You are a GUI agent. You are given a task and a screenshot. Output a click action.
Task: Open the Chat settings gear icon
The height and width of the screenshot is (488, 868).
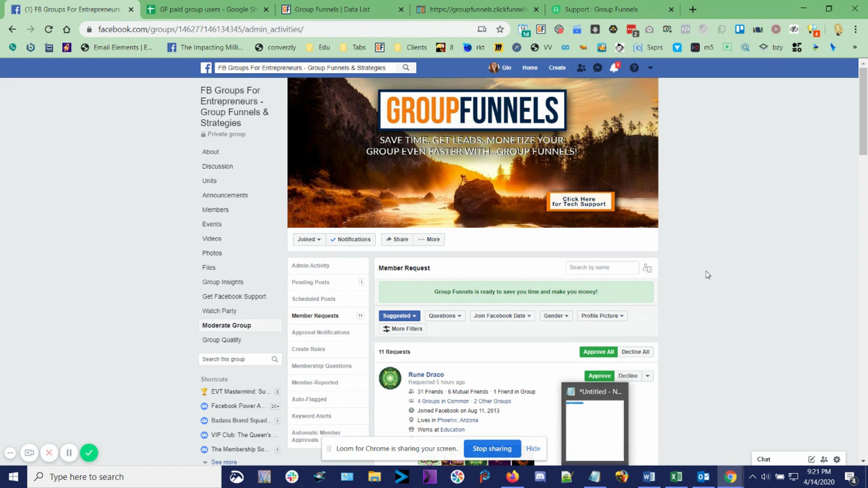837,459
